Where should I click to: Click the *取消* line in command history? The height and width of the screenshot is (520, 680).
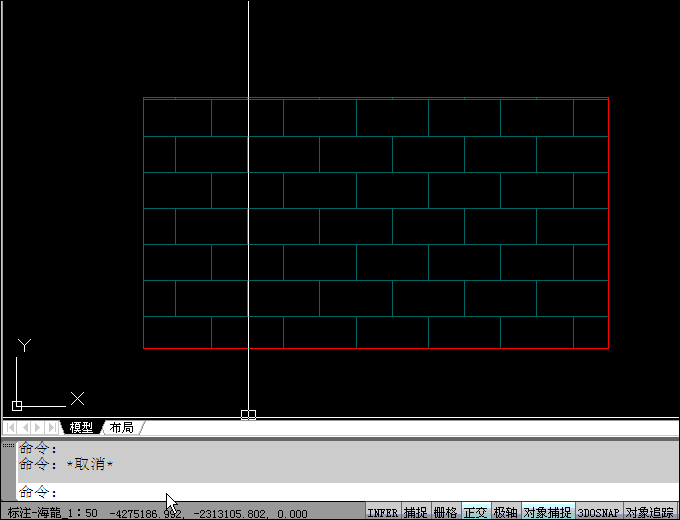[x=66, y=464]
